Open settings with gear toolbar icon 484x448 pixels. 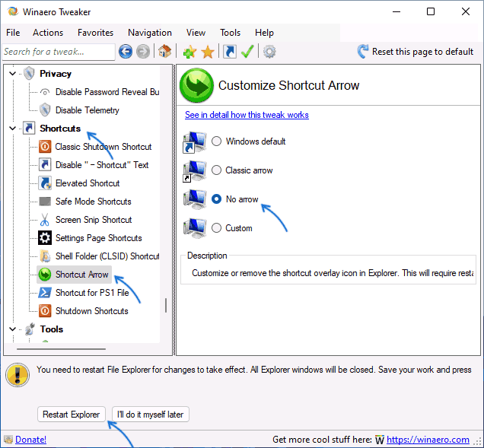[269, 52]
